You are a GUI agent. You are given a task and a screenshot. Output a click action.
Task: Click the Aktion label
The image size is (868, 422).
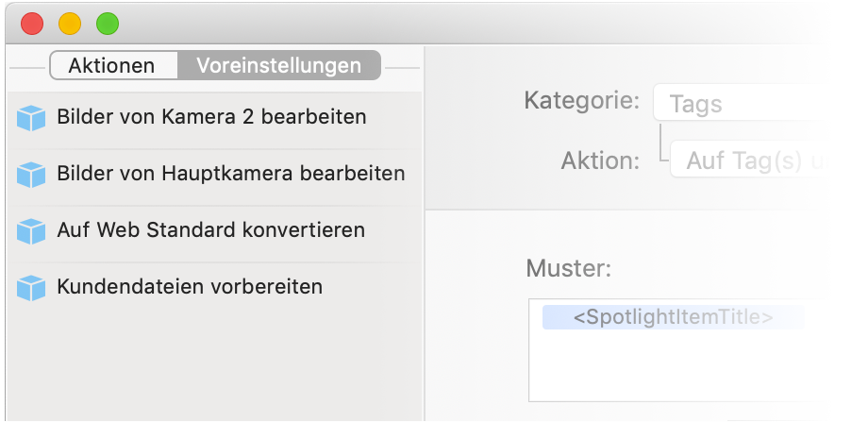click(x=601, y=160)
